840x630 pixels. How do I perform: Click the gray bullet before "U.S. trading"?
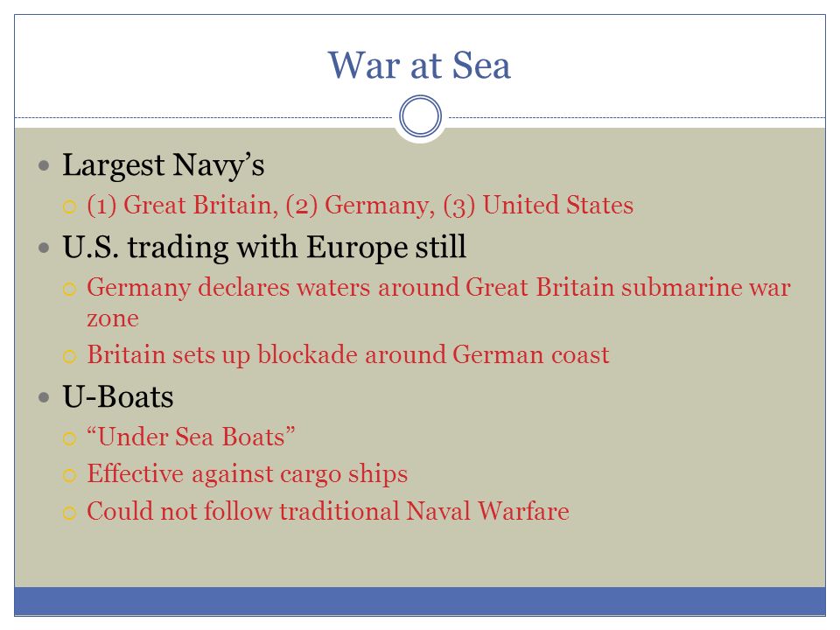[x=44, y=248]
